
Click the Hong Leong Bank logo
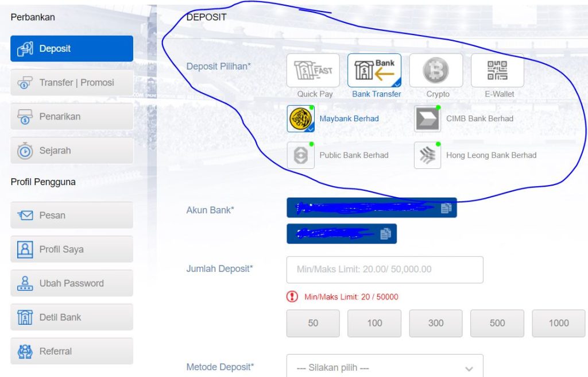[x=427, y=155]
